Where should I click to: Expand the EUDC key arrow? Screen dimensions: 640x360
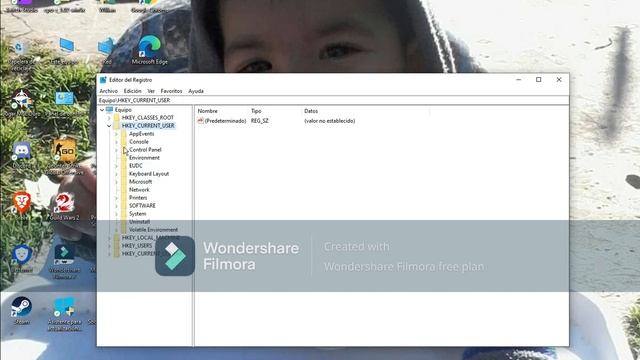[x=116, y=166]
